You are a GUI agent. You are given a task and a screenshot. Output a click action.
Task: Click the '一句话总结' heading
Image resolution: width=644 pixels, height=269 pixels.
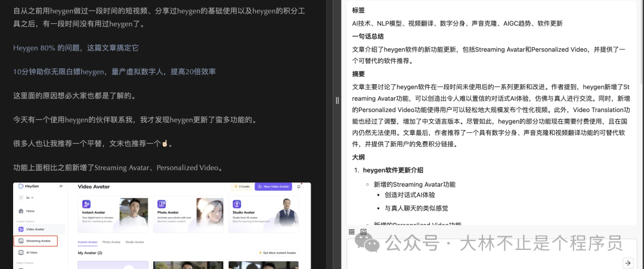(x=367, y=36)
